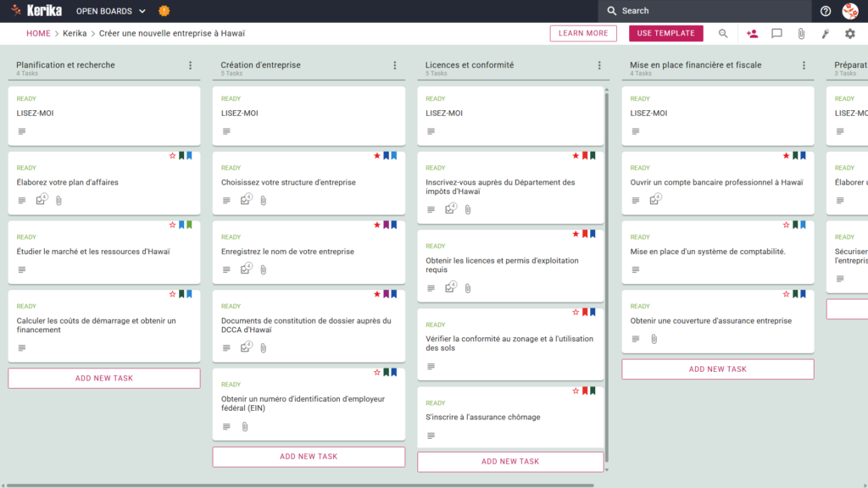The width and height of the screenshot is (868, 488).
Task: Click the horizontal board scrollbar
Action: (299, 485)
